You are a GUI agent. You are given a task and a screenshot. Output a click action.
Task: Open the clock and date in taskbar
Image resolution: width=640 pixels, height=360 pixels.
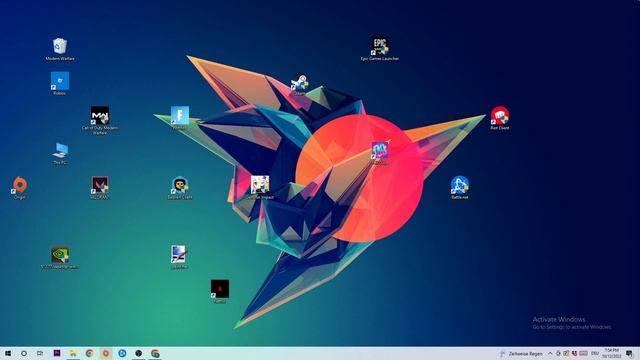pyautogui.click(x=611, y=353)
